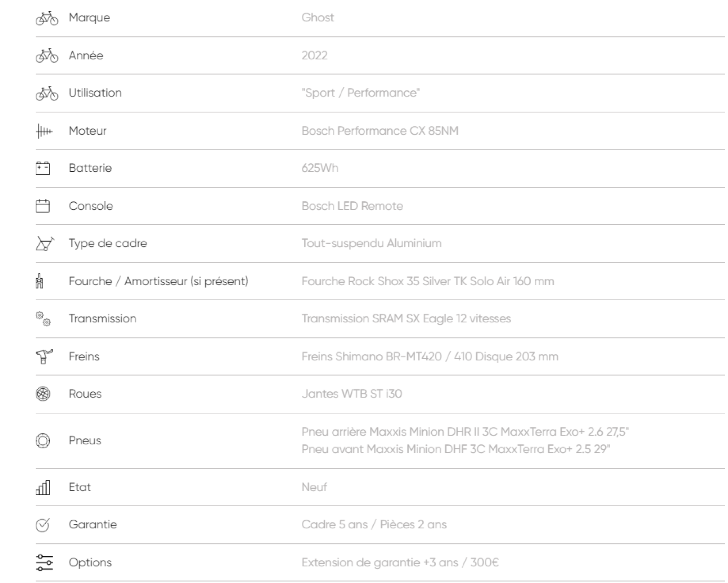The width and height of the screenshot is (728, 583).
Task: Click the bicycle icon beside Année
Action: [x=47, y=56]
